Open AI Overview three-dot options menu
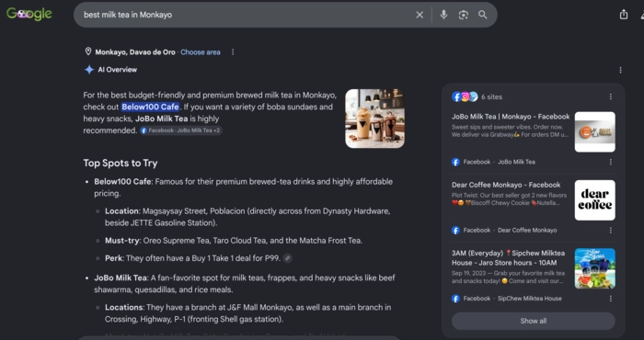The image size is (644, 340). click(620, 70)
